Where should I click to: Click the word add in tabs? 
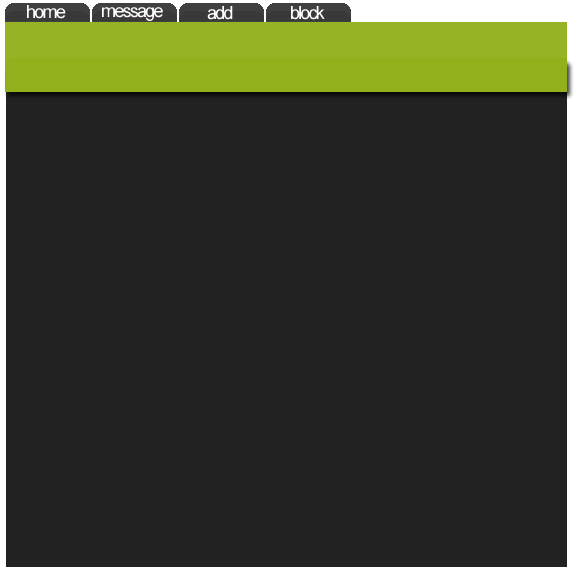click(x=220, y=13)
